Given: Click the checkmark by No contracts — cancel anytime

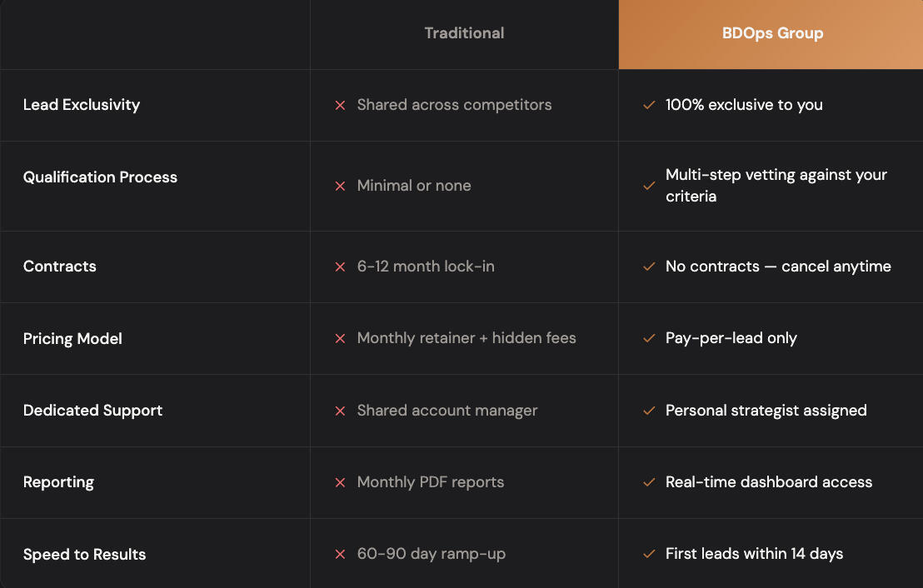Looking at the screenshot, I should tap(649, 267).
